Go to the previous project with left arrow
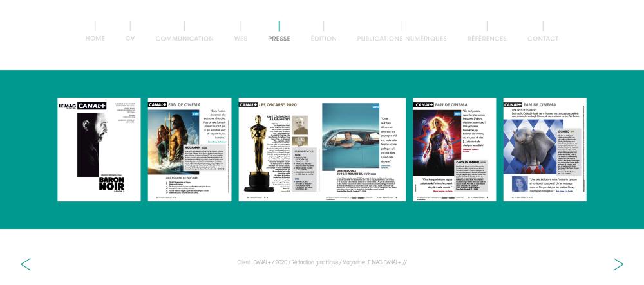 (26, 264)
